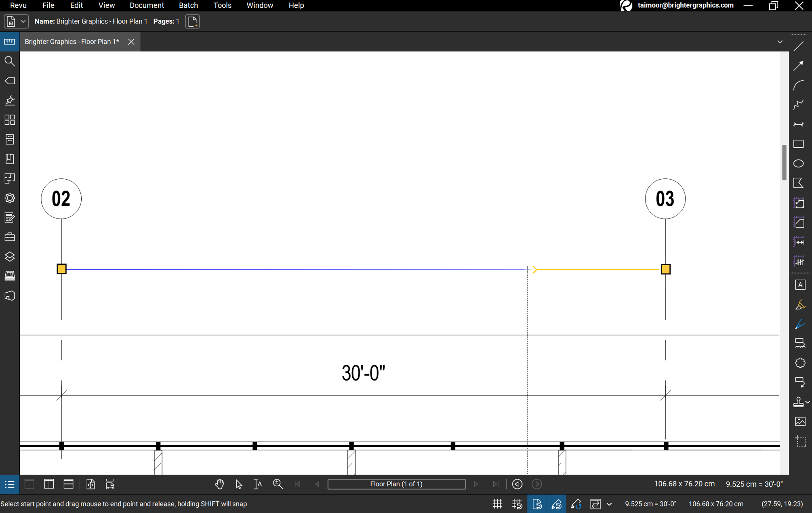812x513 pixels.
Task: Switch to the Brighter Graphics Floor Plan tab
Action: coord(72,42)
